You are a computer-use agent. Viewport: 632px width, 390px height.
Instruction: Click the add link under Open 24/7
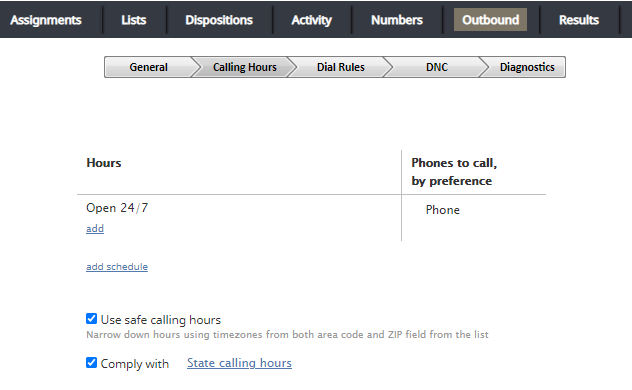pyautogui.click(x=95, y=228)
